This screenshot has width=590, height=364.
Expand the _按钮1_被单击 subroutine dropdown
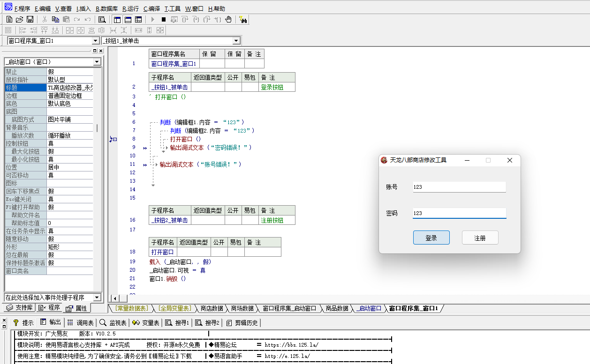236,41
